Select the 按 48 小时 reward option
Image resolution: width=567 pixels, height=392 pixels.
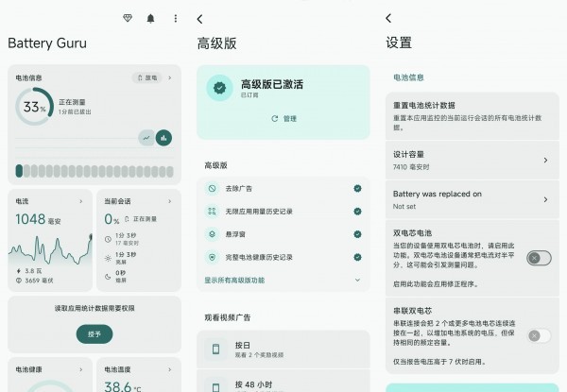point(283,383)
